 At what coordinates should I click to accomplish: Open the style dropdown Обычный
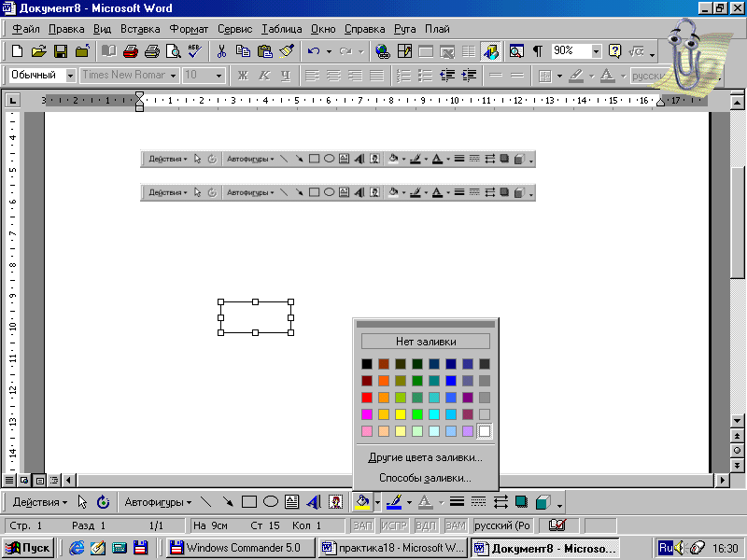71,76
